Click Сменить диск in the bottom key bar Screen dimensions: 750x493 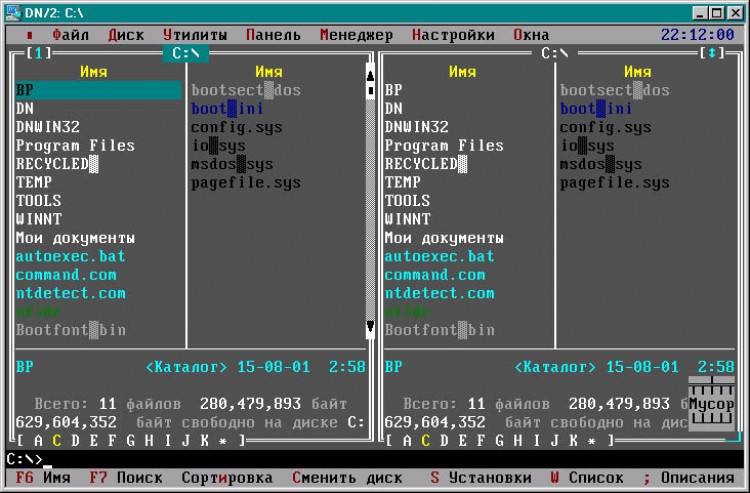tap(347, 478)
